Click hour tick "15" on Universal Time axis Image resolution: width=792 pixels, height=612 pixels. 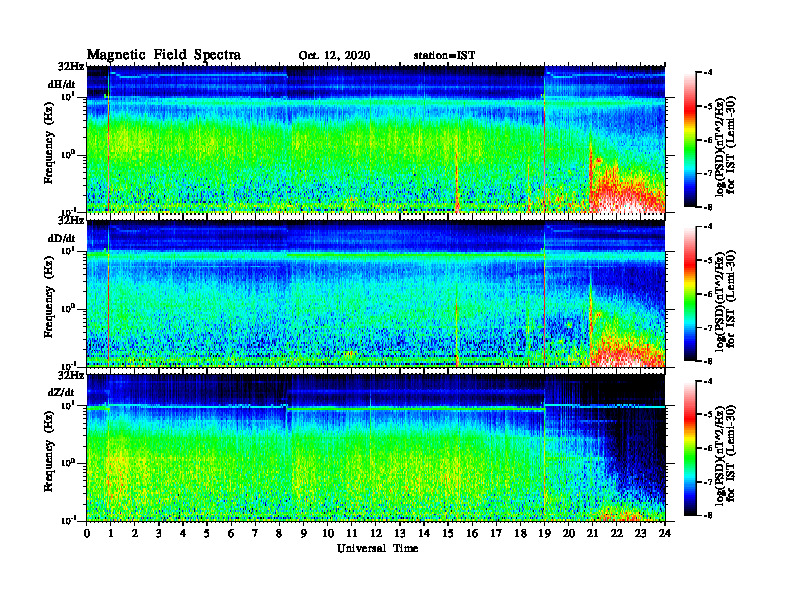[x=448, y=533]
